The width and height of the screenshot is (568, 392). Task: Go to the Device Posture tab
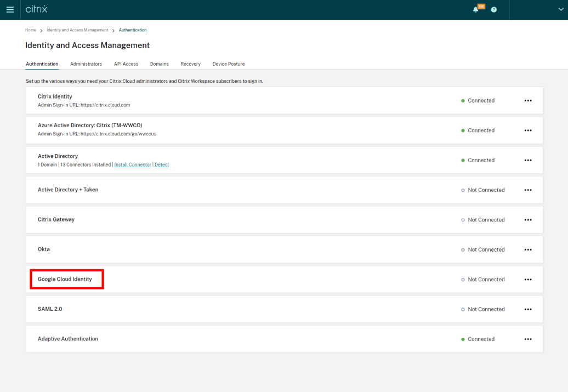coord(229,64)
